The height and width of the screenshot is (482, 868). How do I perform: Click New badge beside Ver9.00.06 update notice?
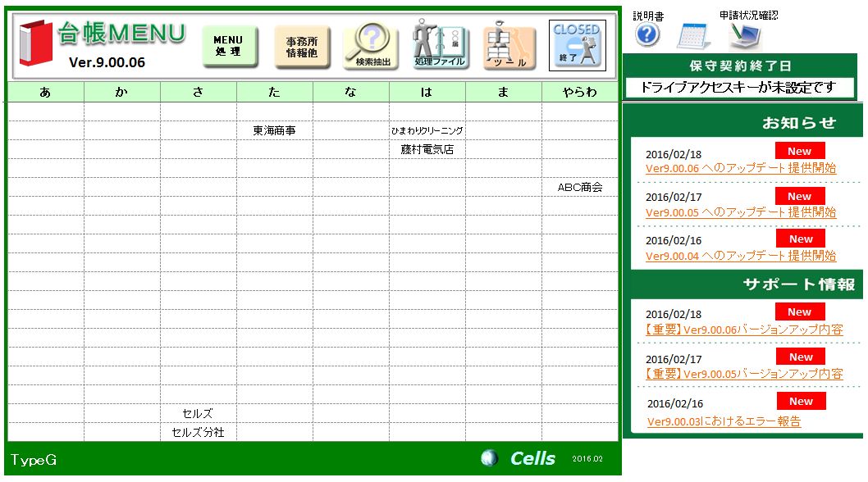800,151
